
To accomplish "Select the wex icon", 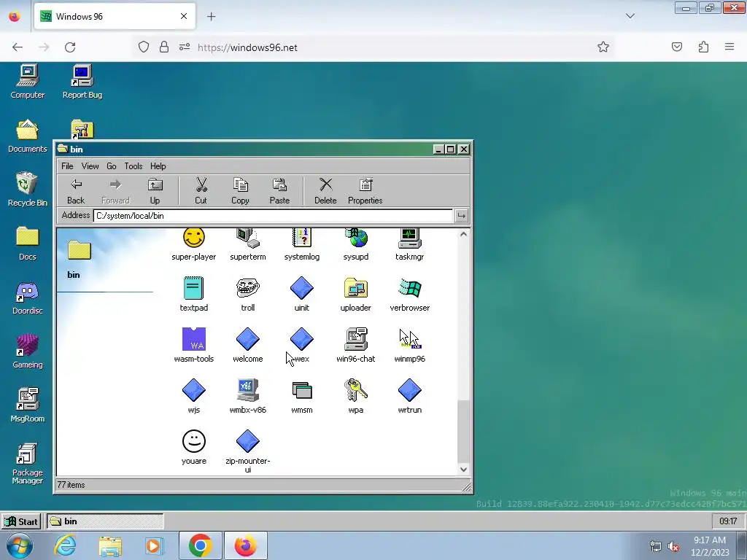I will tap(301, 339).
